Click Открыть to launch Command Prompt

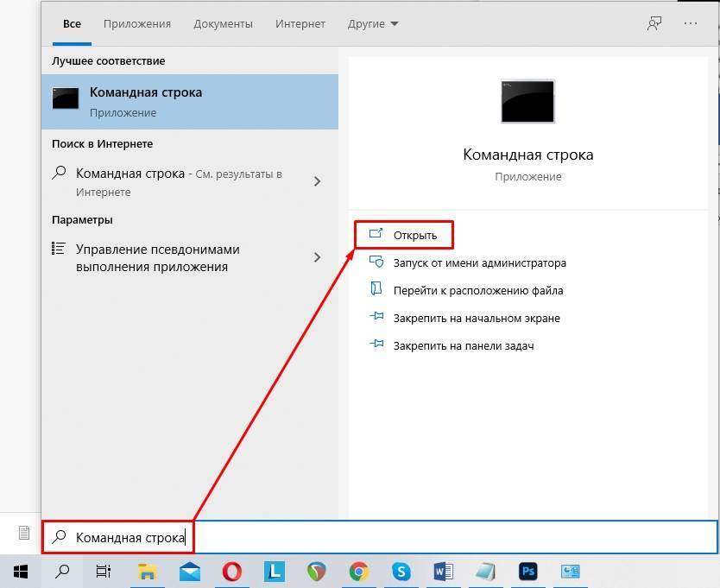(x=414, y=235)
